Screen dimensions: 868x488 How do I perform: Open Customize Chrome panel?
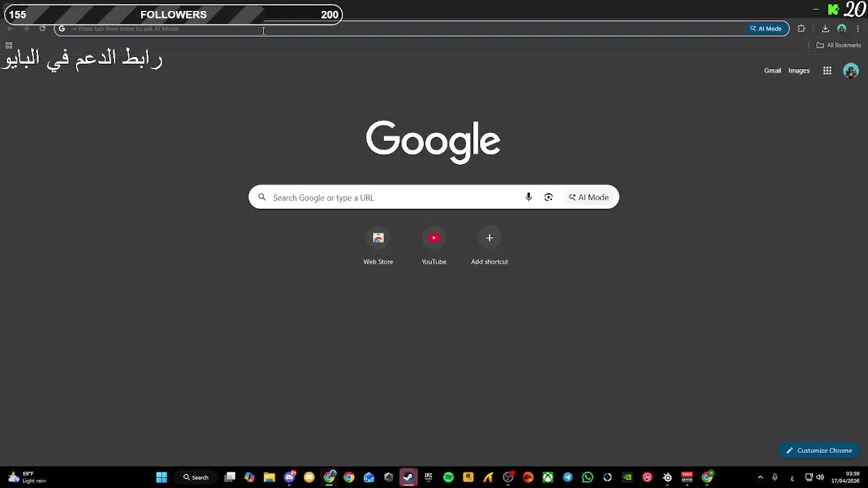(x=819, y=450)
